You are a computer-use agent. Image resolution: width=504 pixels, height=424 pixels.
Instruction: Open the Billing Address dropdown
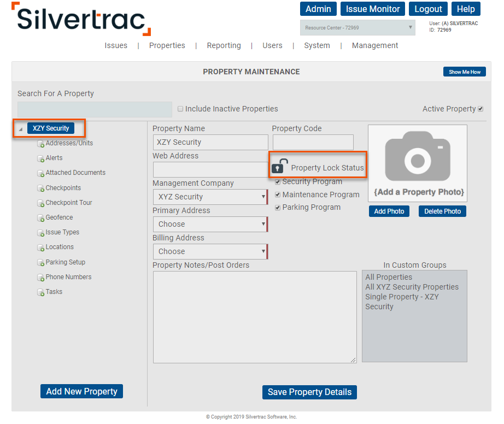point(210,251)
